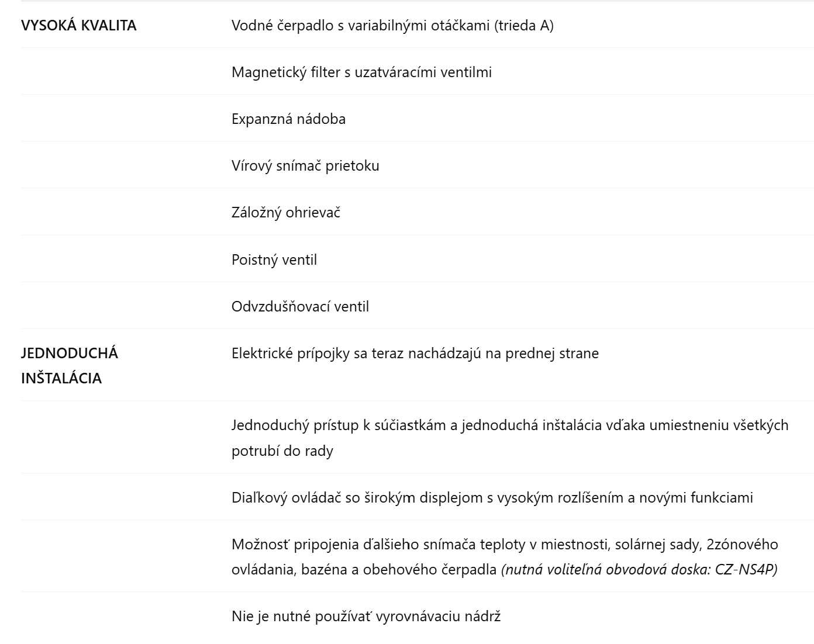Click the JEDNODUCHÁ INŠTALÁCIA heading

70,366
